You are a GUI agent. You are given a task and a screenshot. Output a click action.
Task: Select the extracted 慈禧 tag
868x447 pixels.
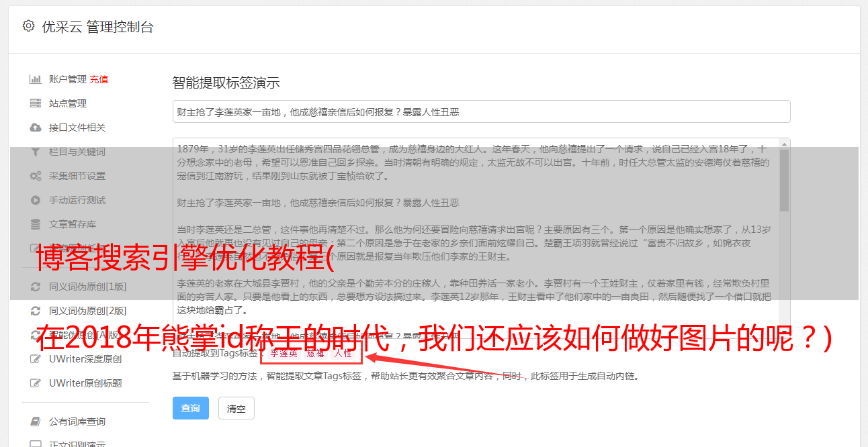coord(315,353)
